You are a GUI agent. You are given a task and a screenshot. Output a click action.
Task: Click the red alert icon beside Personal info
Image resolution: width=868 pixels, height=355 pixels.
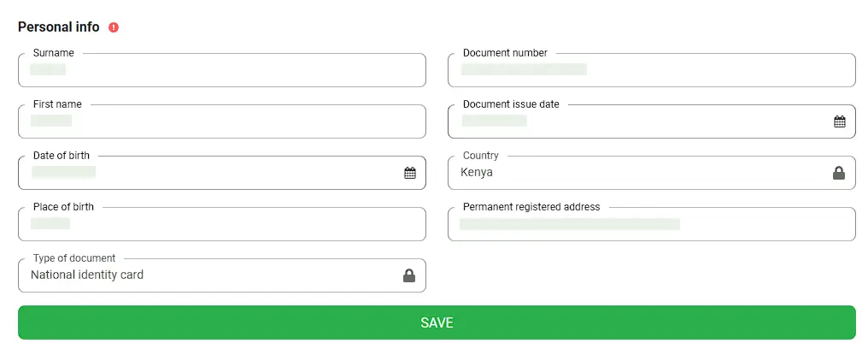(x=114, y=27)
